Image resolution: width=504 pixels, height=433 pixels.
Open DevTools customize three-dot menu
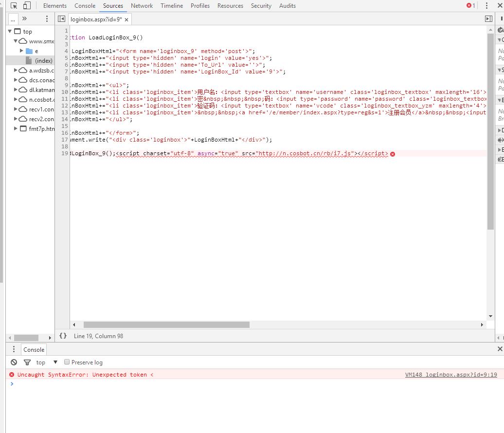pos(486,5)
